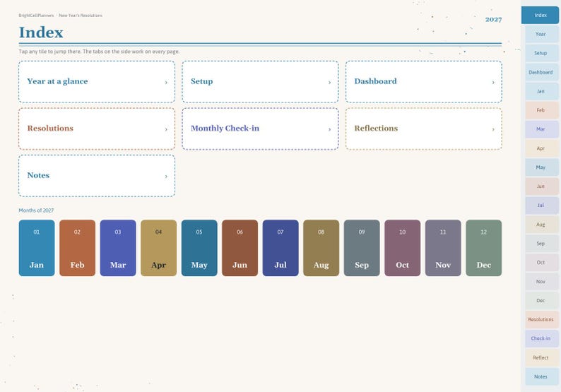Go to the Resolutions side tab
This screenshot has height=392, width=561.
tap(542, 319)
